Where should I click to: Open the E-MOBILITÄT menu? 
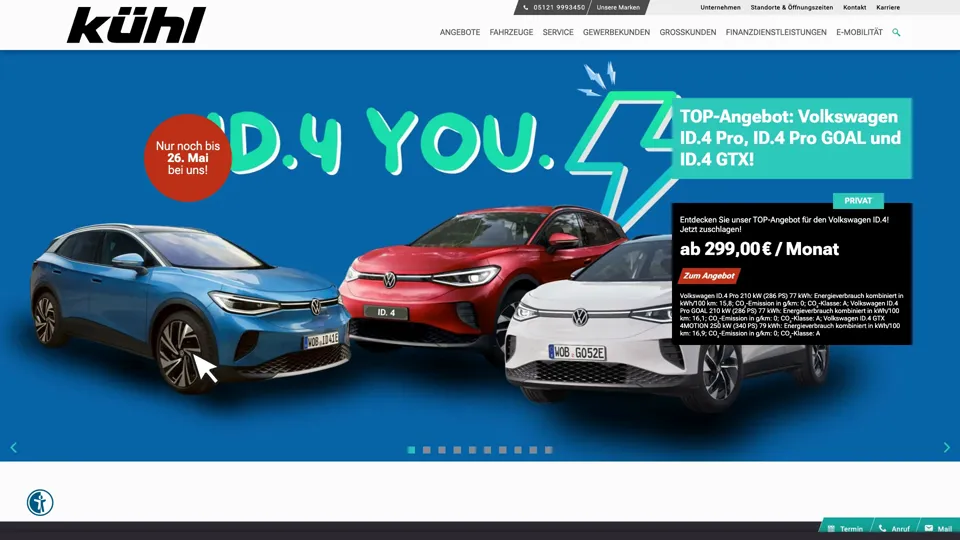coord(859,32)
